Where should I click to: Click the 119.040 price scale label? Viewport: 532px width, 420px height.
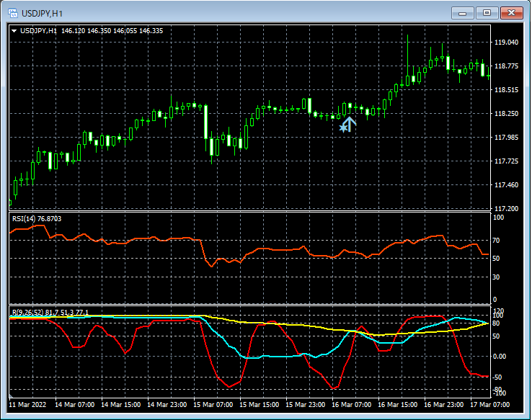[x=507, y=43]
